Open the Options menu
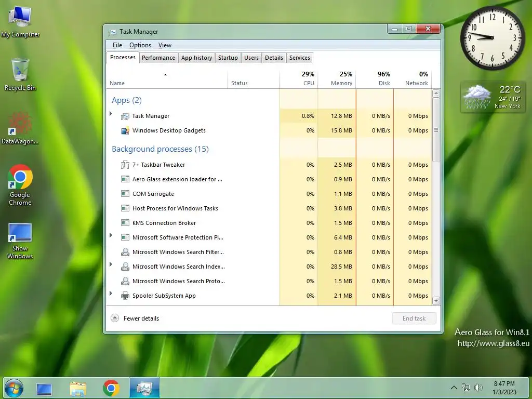Image resolution: width=532 pixels, height=399 pixels. pyautogui.click(x=140, y=45)
